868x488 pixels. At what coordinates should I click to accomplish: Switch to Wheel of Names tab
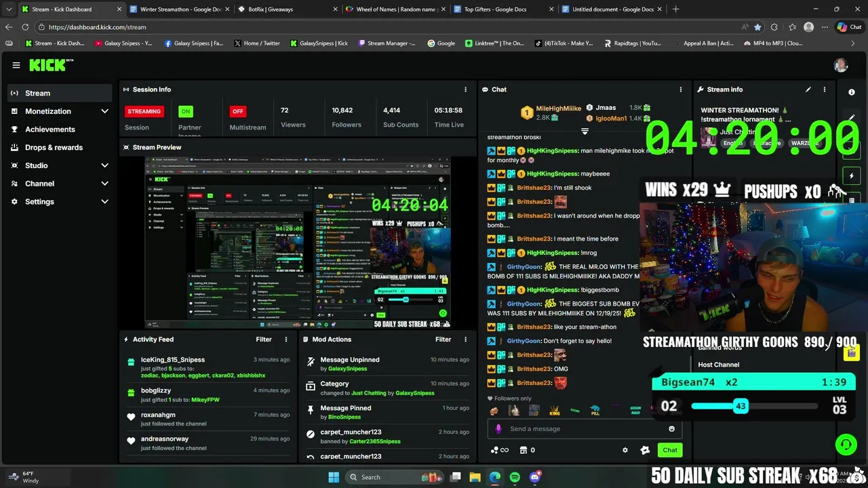[395, 9]
